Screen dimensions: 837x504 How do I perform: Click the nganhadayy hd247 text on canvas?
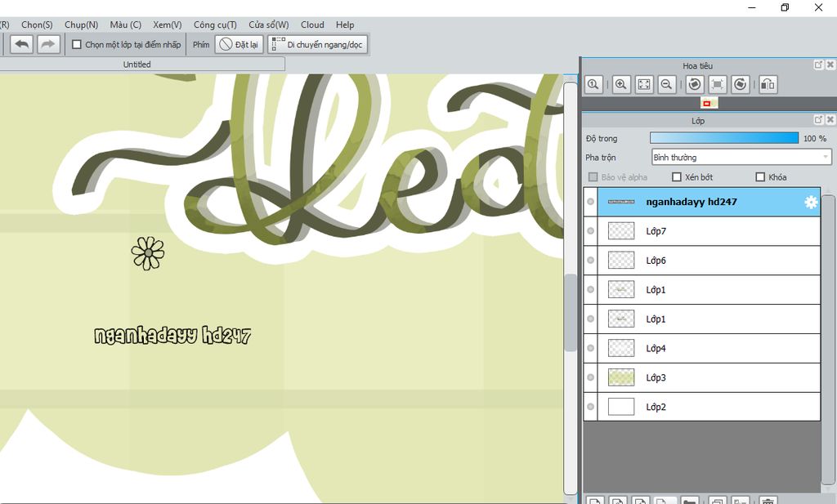click(172, 336)
